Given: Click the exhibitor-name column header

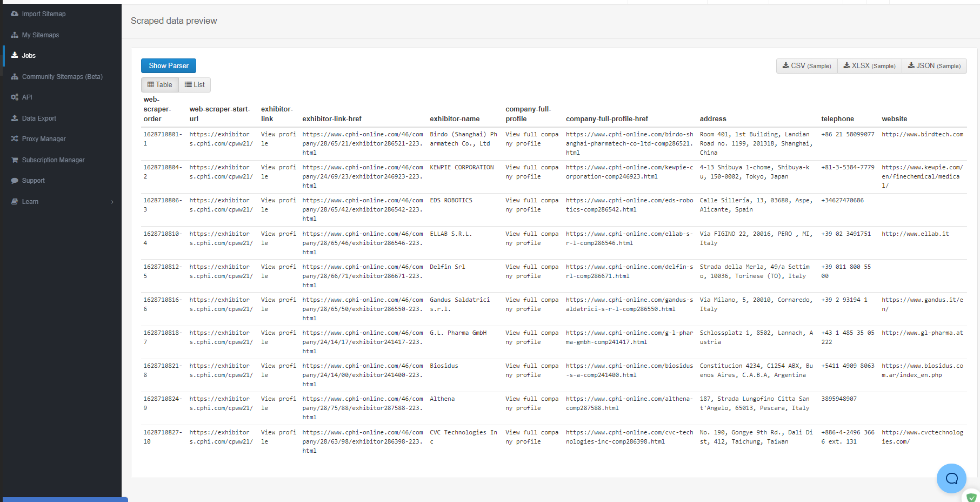Looking at the screenshot, I should click(455, 119).
